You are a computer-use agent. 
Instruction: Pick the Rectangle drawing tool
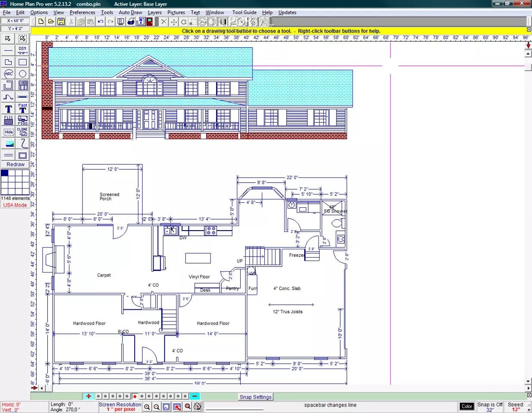coord(23,62)
